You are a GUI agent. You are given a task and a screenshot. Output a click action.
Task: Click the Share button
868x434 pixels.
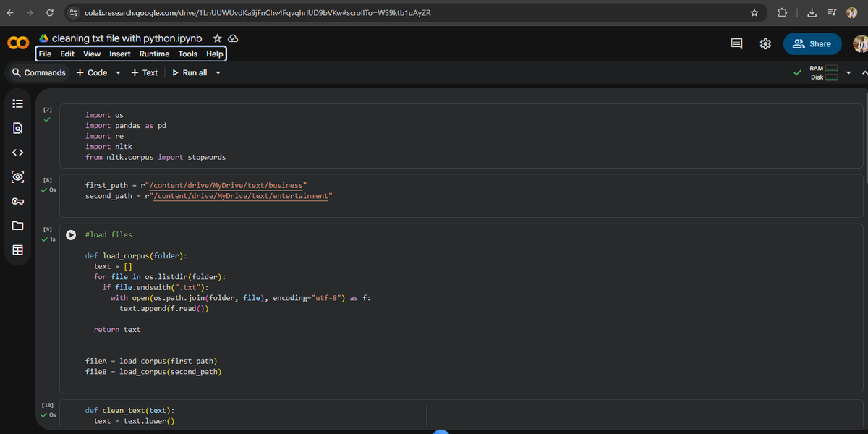pyautogui.click(x=812, y=44)
